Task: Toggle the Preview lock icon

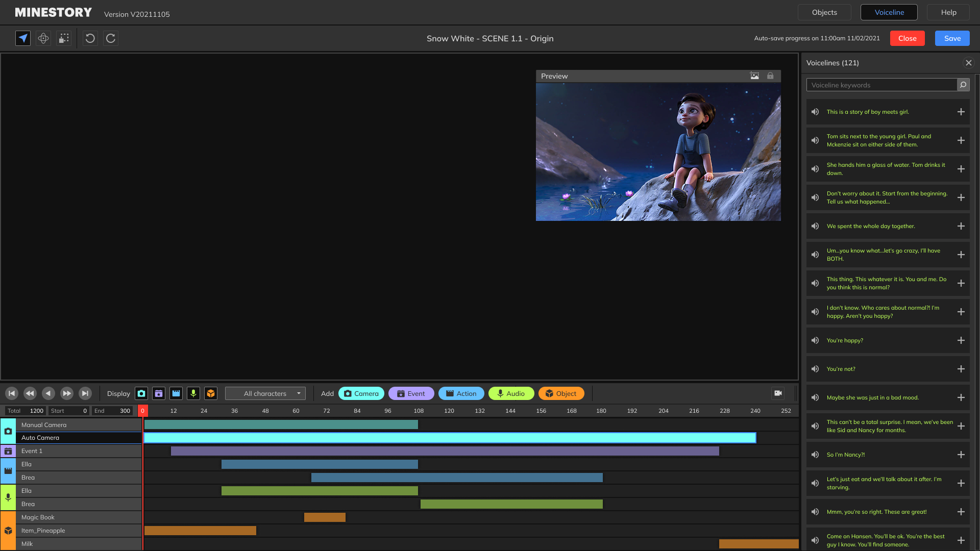Action: 770,76
